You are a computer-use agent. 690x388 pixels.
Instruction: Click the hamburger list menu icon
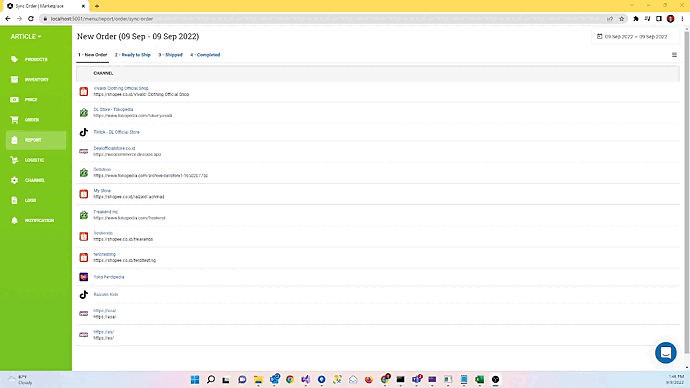(x=674, y=55)
